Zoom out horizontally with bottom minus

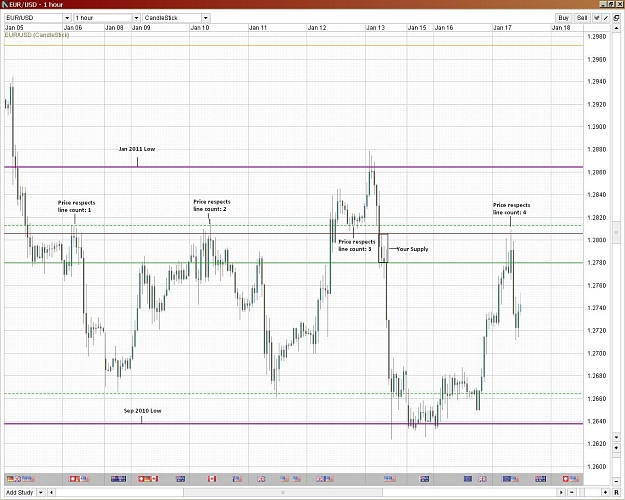[572, 493]
